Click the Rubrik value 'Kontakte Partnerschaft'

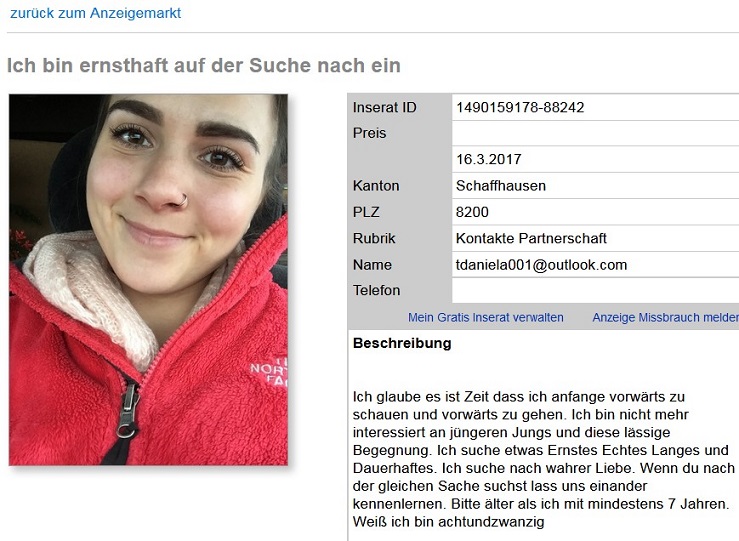[531, 238]
